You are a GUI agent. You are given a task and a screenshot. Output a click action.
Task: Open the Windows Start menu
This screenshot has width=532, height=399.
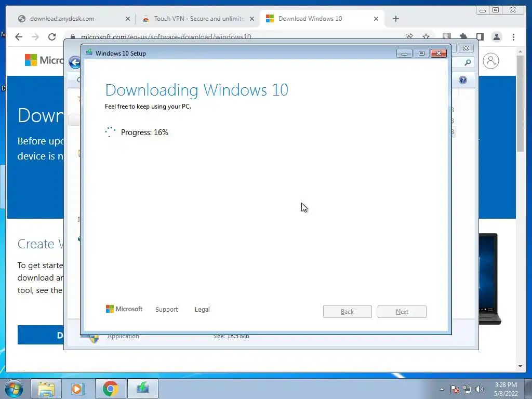14,389
